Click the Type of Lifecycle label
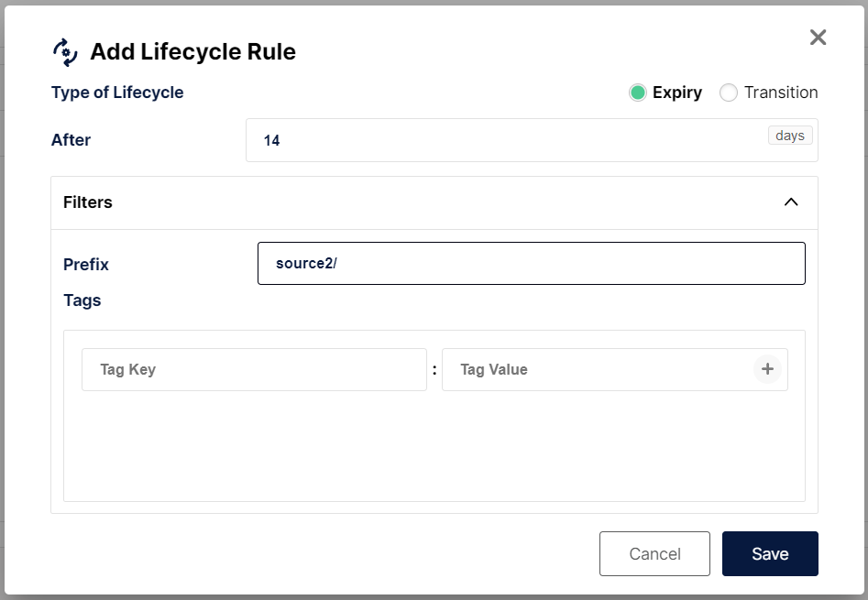Screen dimensions: 868x600 pyautogui.click(x=117, y=93)
